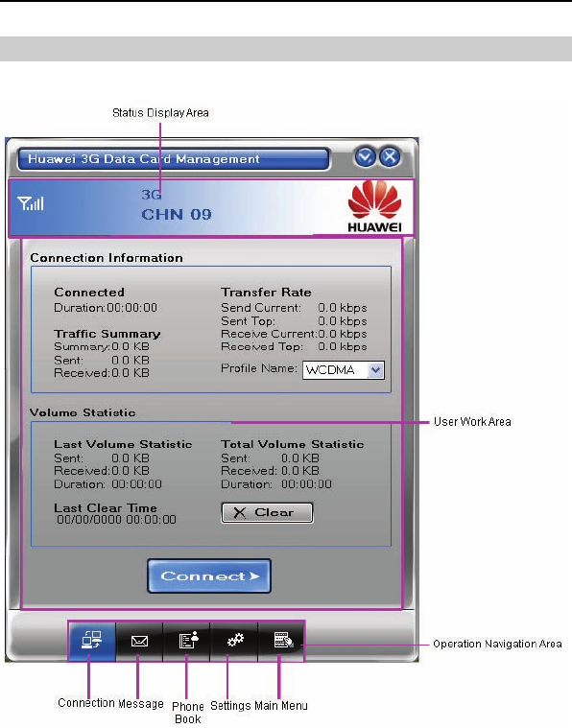Open the Message envelope icon

point(139,641)
